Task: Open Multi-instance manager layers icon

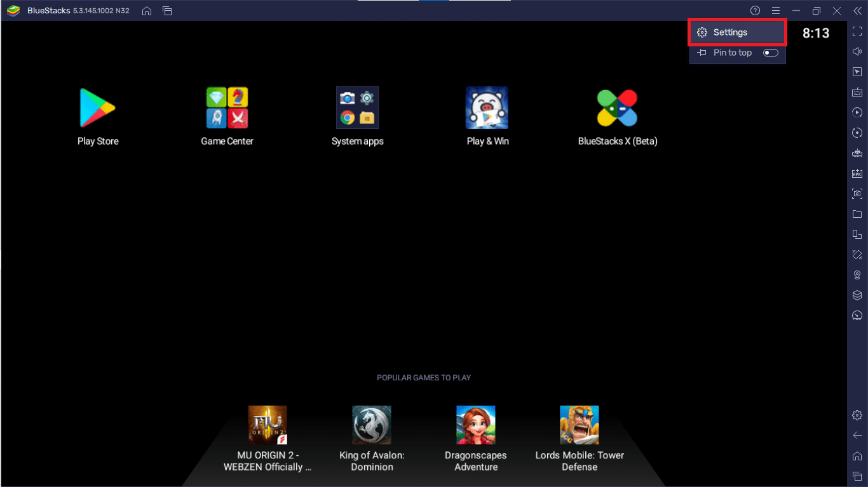Action: point(857,295)
